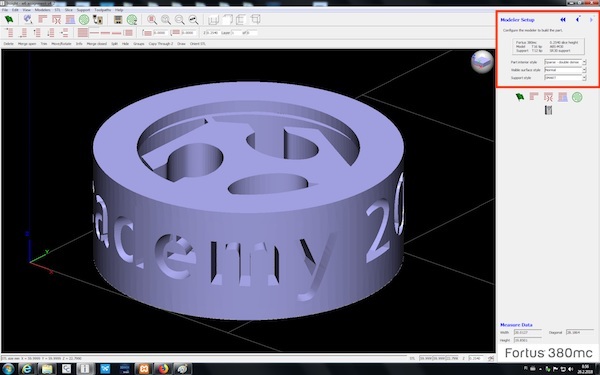Screen dimensions: 600x375
Task: Click the black toolpath icon below the Modeler Setup icons
Action: 548,110
